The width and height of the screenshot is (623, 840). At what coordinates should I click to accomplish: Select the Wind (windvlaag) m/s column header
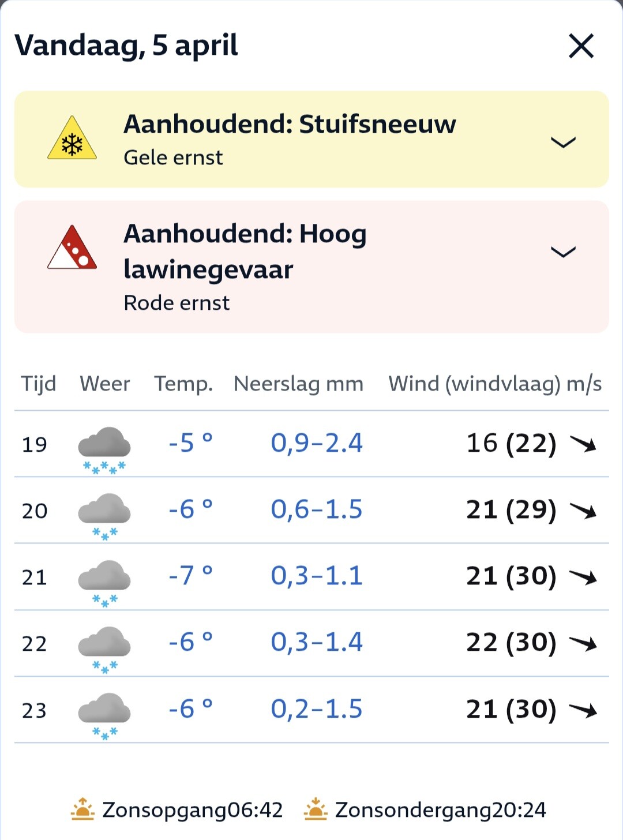(495, 384)
